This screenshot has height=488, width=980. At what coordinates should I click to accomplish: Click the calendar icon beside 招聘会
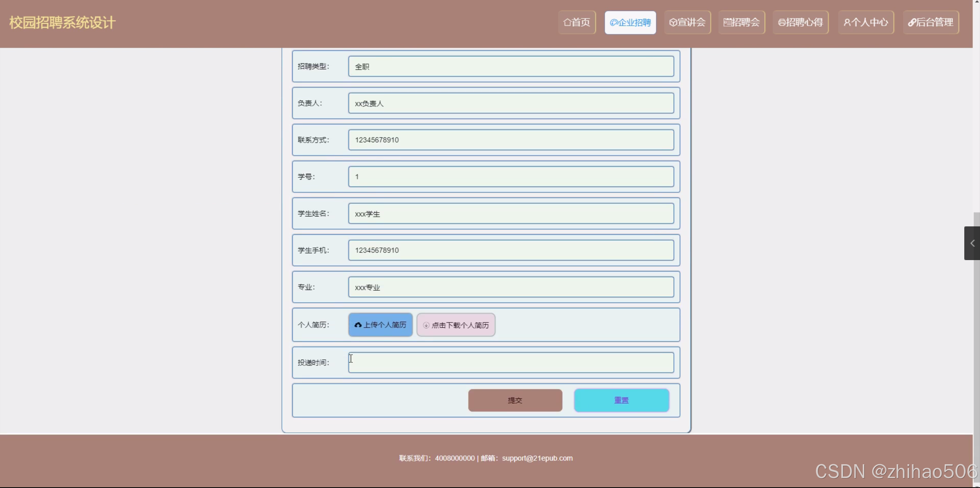(x=727, y=23)
